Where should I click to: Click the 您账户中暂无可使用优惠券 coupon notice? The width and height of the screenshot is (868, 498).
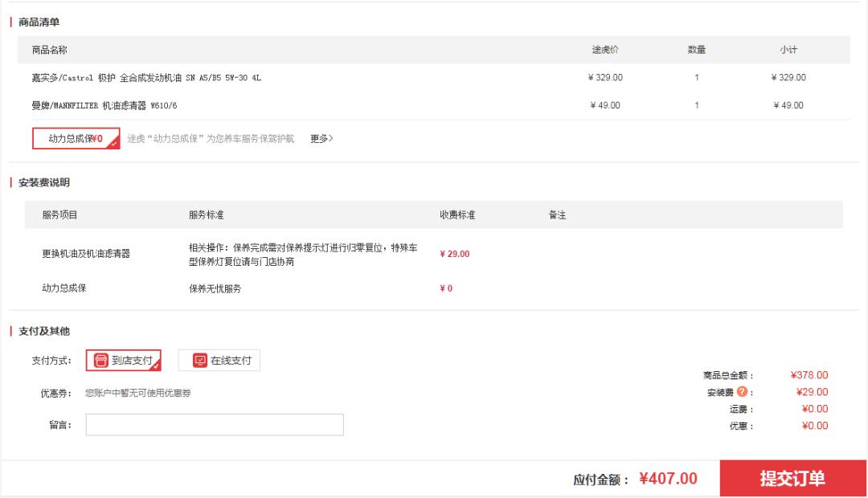[x=138, y=394]
